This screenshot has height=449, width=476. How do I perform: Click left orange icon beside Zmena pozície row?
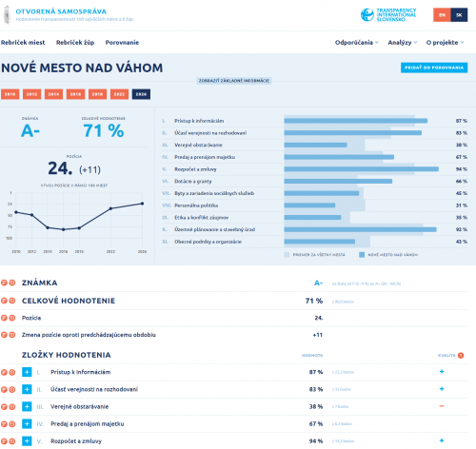[x=4, y=335]
